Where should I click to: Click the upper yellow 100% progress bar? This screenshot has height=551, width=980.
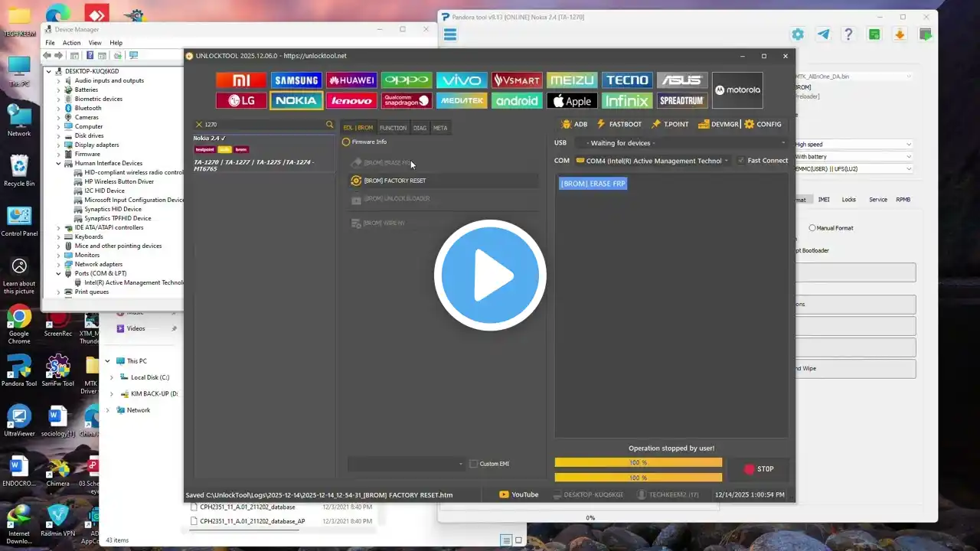639,462
